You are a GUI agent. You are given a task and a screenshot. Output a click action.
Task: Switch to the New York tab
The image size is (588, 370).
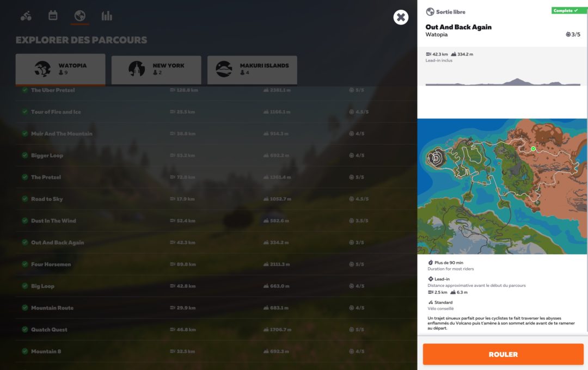click(155, 69)
